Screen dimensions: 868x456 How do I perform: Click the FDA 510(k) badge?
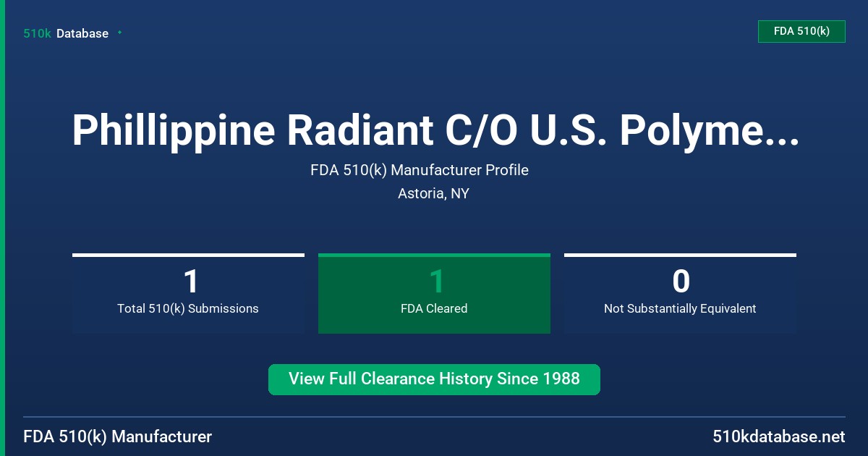(x=801, y=32)
